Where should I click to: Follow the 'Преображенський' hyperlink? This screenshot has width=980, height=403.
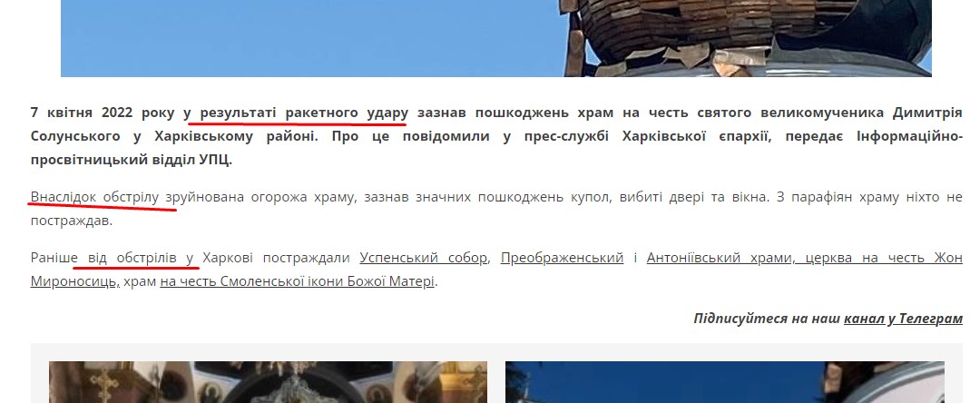pos(562,258)
